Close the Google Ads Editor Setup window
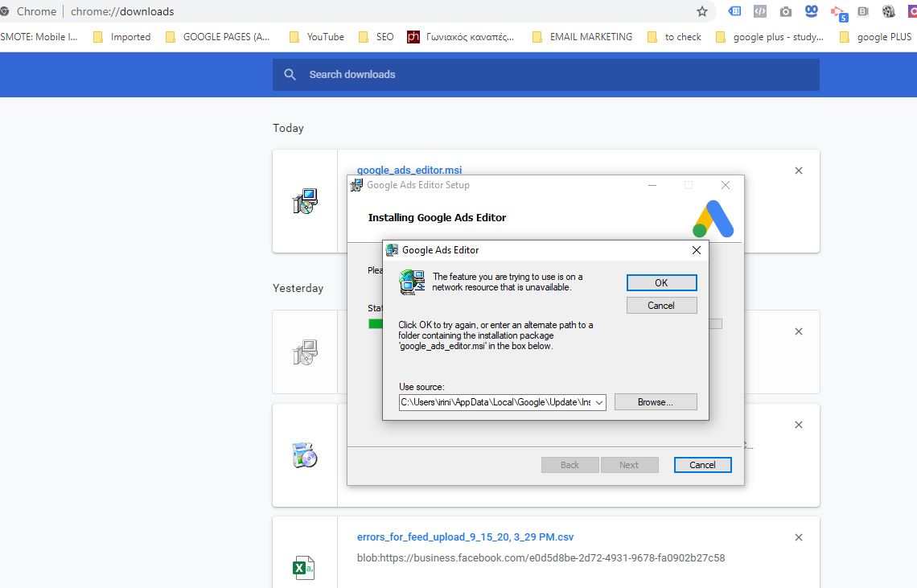Image resolution: width=917 pixels, height=588 pixels. (x=726, y=185)
